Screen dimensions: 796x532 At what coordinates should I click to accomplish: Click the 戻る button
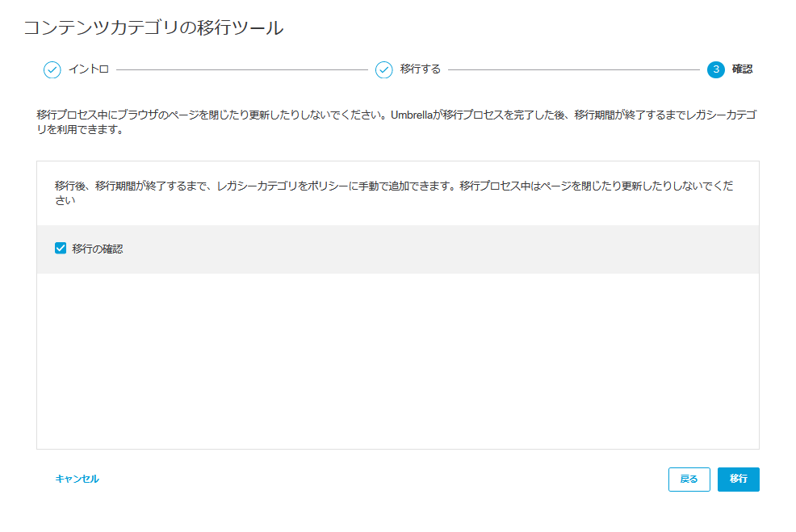coord(689,480)
